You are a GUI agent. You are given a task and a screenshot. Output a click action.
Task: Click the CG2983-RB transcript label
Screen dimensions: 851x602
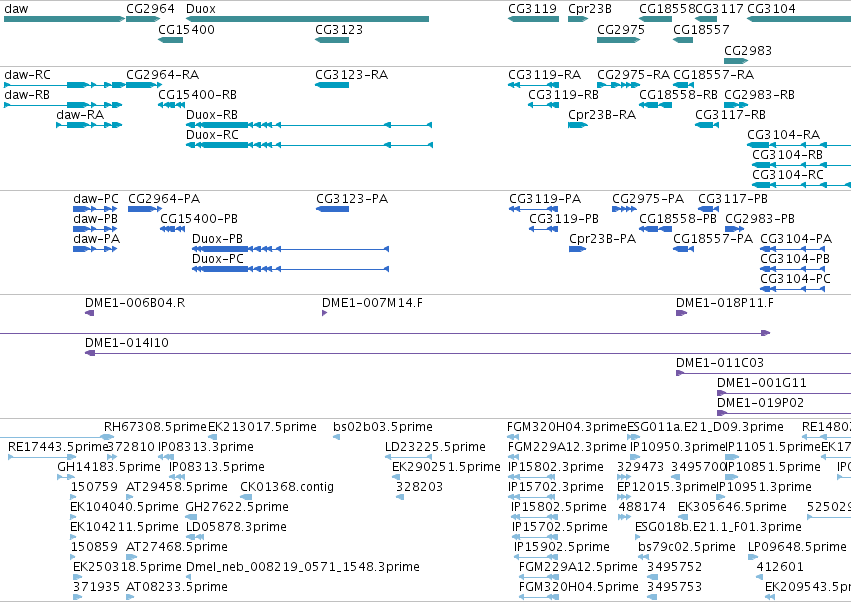[x=759, y=95]
